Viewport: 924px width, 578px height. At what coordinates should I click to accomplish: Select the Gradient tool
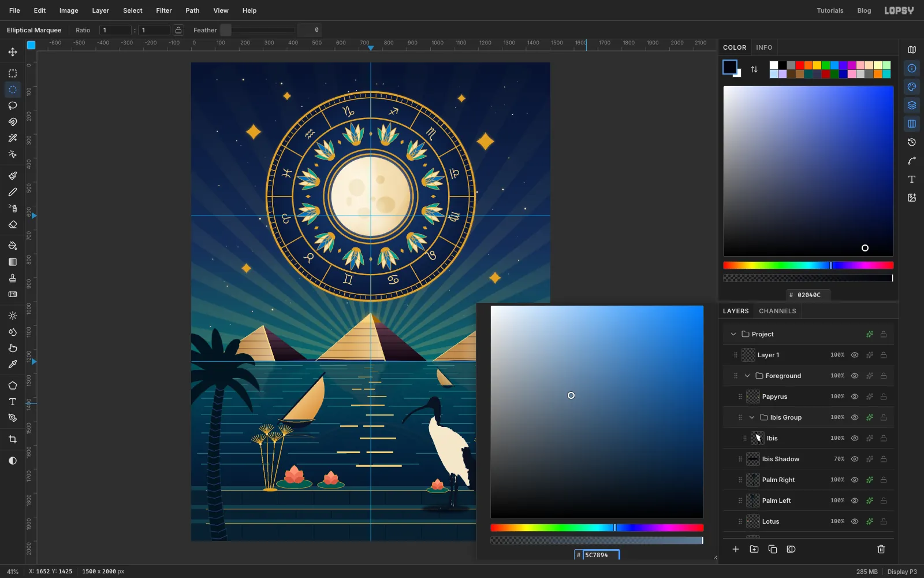coord(13,262)
